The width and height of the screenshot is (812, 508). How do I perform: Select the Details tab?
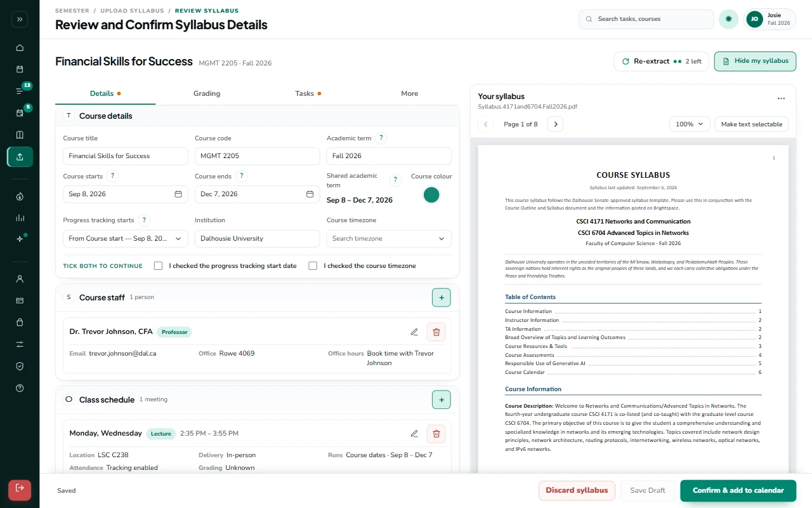[105, 93]
